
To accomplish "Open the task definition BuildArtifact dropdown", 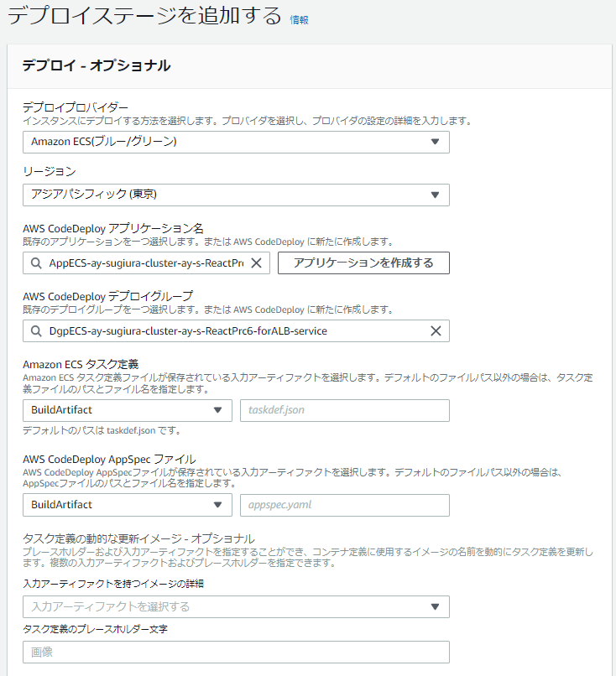I will [128, 410].
